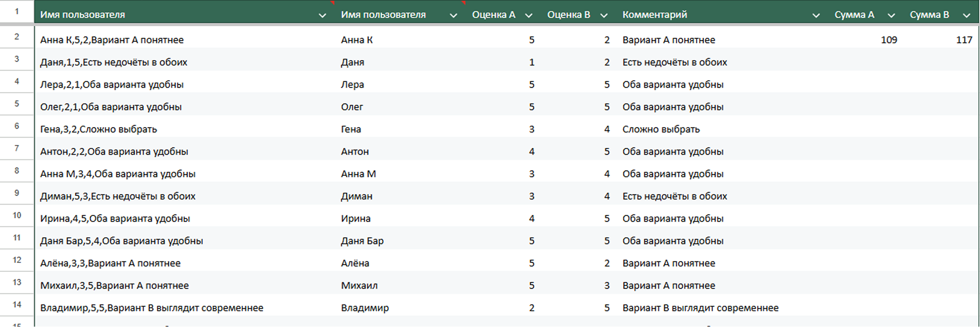Open filter dropdown for second Имя пользователя column

tap(453, 15)
